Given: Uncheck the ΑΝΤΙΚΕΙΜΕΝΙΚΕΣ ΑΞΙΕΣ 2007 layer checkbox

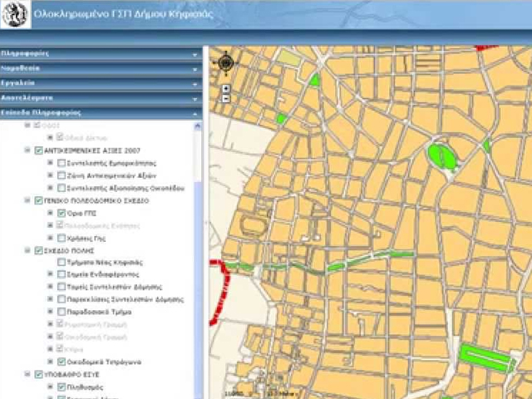Looking at the screenshot, I should [39, 150].
